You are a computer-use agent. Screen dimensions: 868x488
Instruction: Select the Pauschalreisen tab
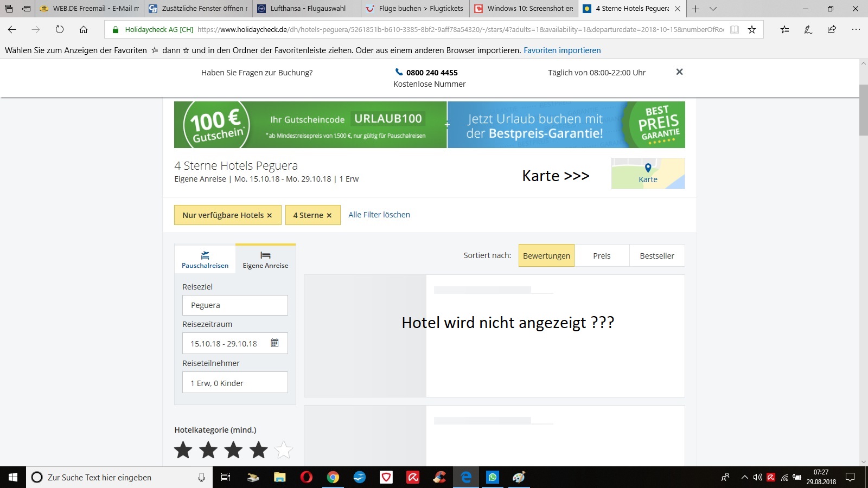click(x=205, y=259)
